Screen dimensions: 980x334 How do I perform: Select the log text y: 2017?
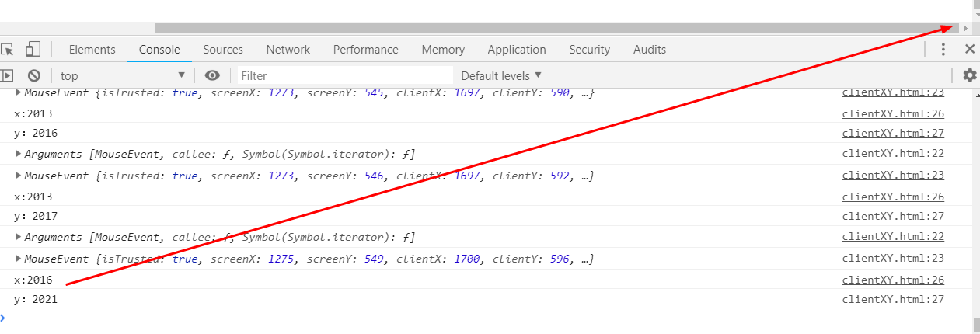[x=36, y=216]
